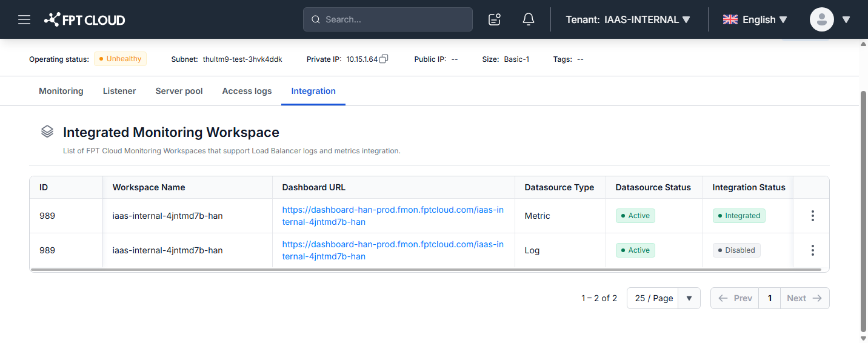Click ID 989 in the Log row
Screen dimensions: 868x343
tap(47, 250)
